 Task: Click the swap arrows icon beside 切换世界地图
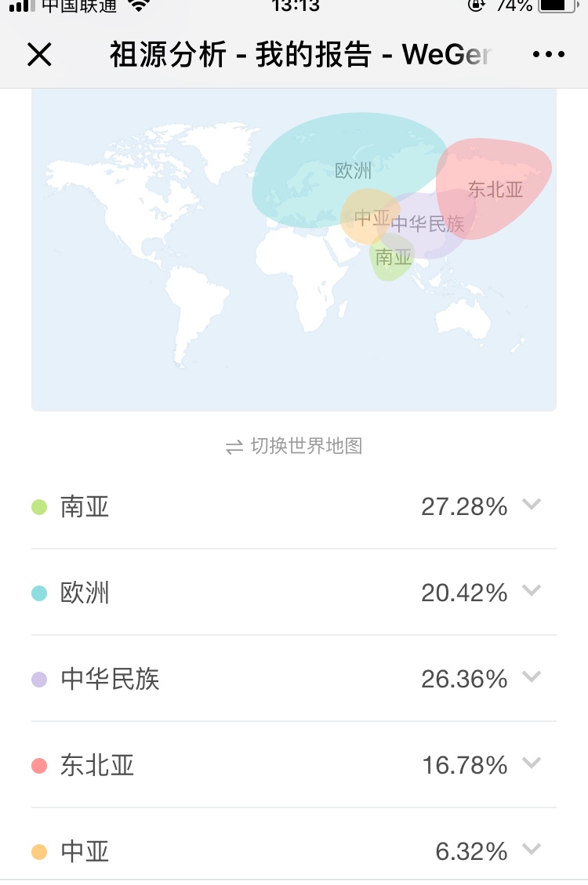click(234, 448)
